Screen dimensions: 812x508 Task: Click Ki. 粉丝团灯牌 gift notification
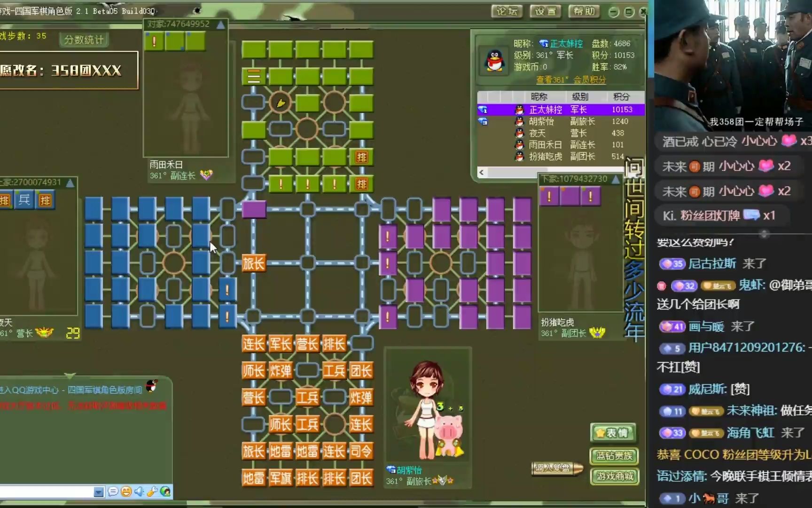pos(719,215)
